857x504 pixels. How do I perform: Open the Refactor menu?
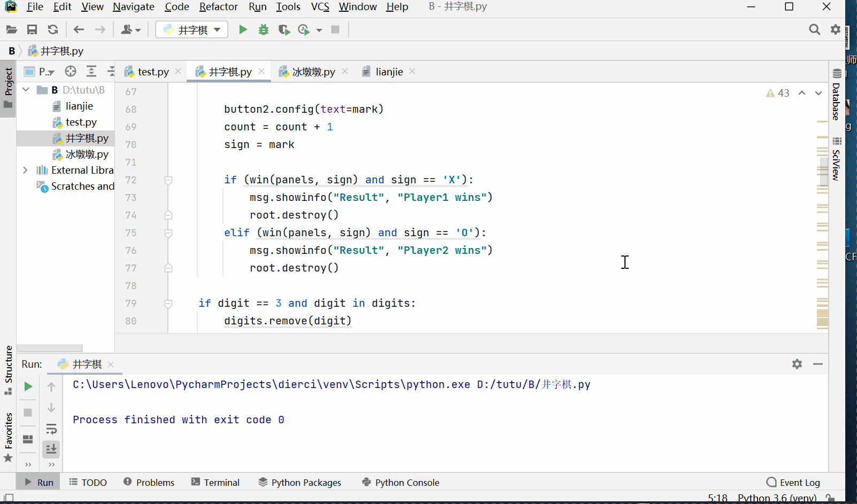tap(218, 7)
